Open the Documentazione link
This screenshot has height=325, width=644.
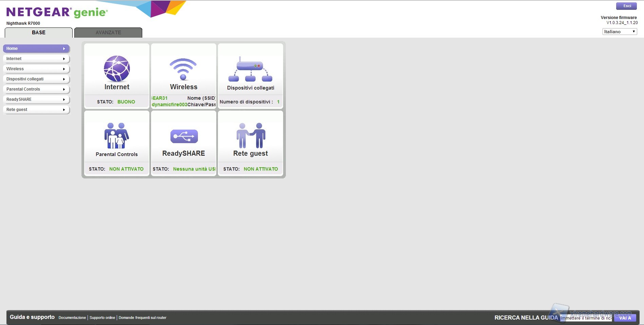(72, 318)
